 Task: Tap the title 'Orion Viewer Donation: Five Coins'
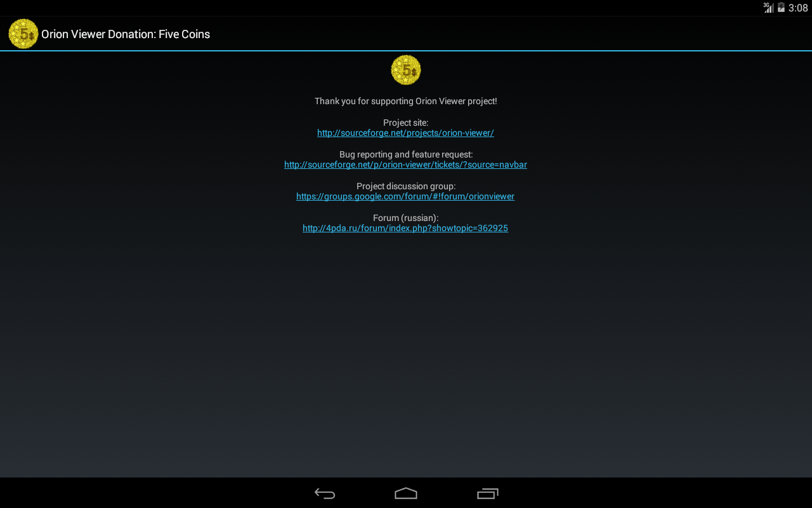(x=126, y=34)
